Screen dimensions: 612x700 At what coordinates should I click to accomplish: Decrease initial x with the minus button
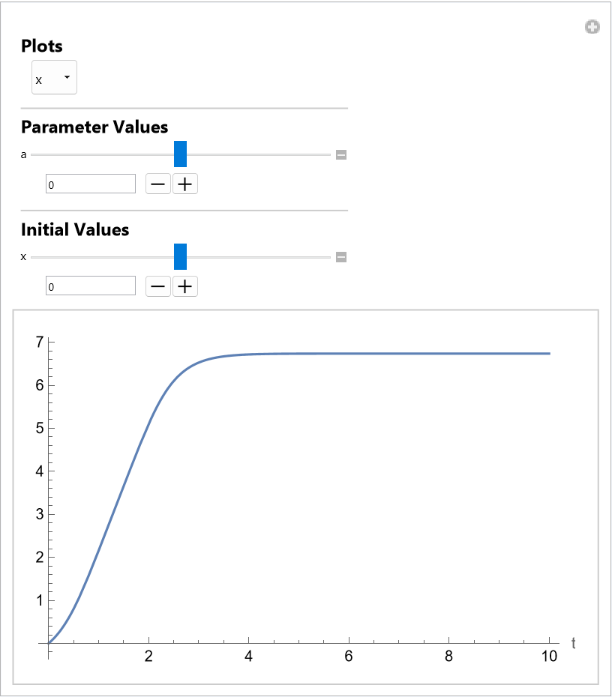click(x=158, y=286)
